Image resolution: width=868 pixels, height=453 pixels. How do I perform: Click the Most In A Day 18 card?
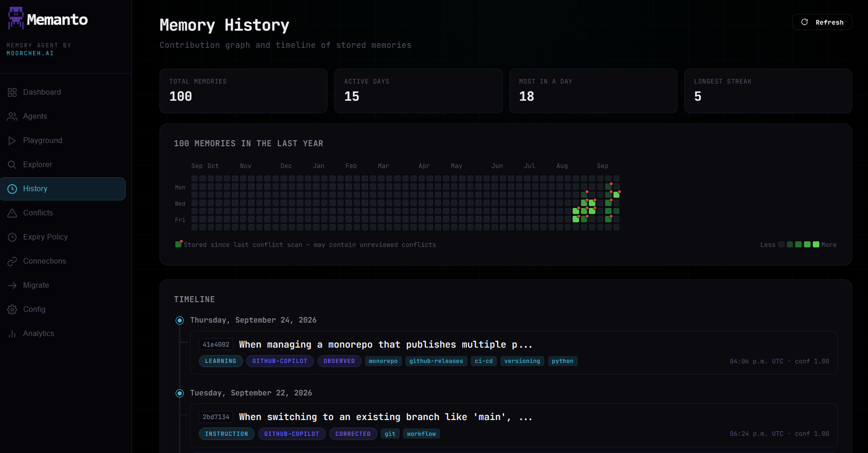594,91
